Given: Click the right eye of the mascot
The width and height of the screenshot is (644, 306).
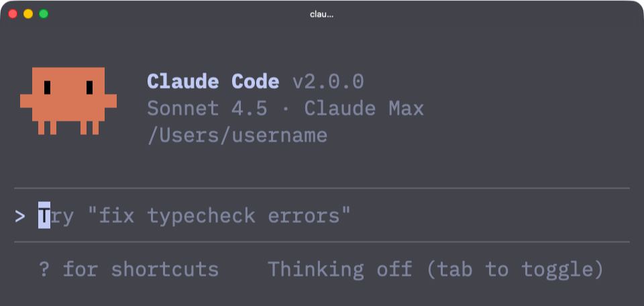Looking at the screenshot, I should click(x=89, y=87).
